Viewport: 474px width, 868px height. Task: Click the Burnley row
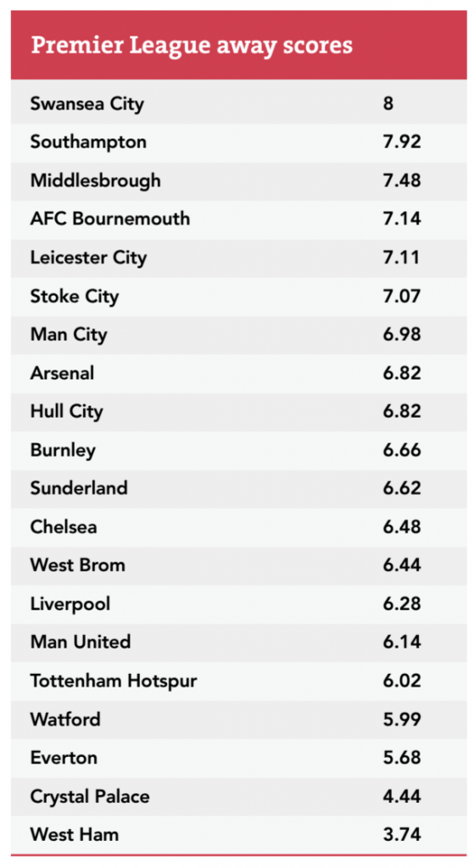coord(238,450)
